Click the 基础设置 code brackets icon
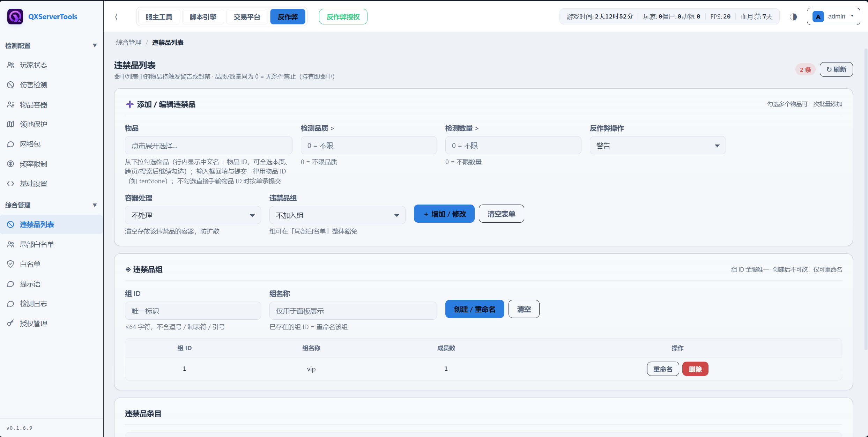Viewport: 868px width, 437px height. tap(10, 184)
